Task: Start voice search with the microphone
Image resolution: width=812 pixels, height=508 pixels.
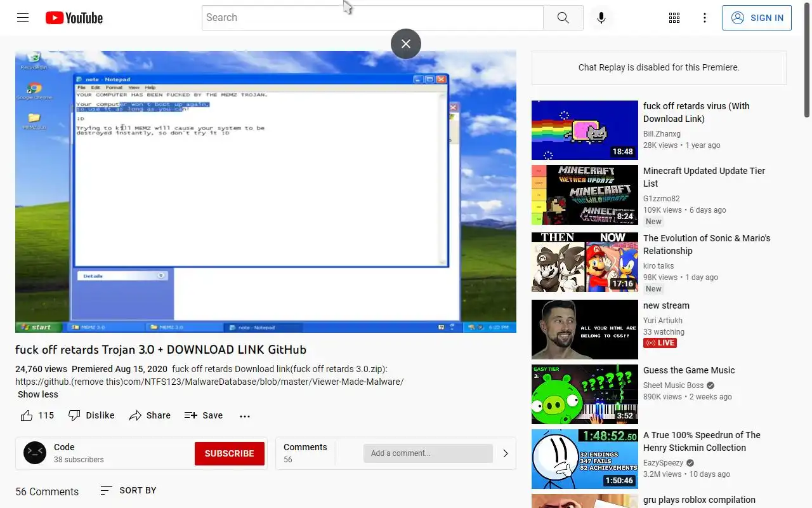Action: click(601, 18)
